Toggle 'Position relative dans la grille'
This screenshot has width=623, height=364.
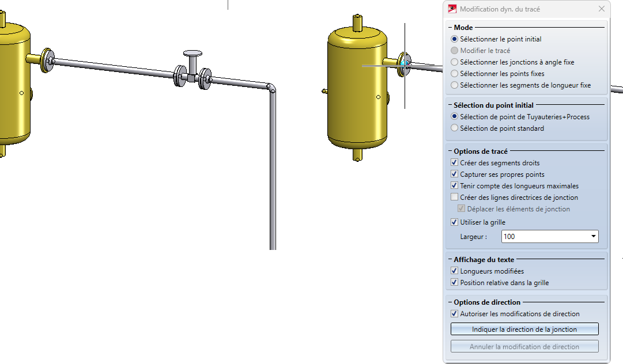tap(455, 282)
